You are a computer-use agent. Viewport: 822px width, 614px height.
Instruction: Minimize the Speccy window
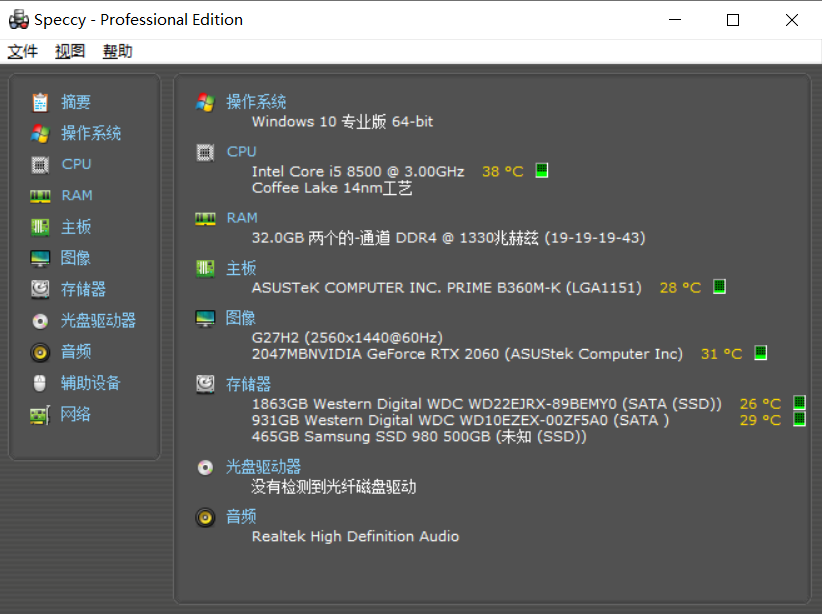tap(675, 20)
